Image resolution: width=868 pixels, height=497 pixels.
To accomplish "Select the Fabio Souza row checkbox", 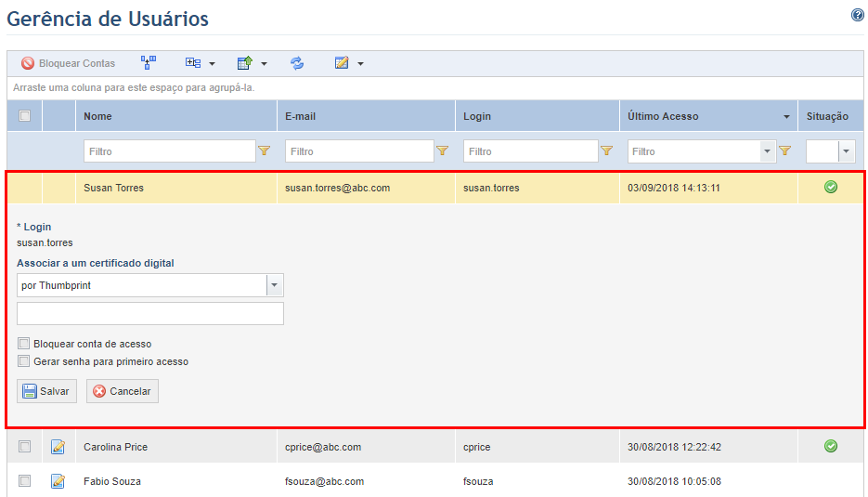I will click(x=24, y=481).
